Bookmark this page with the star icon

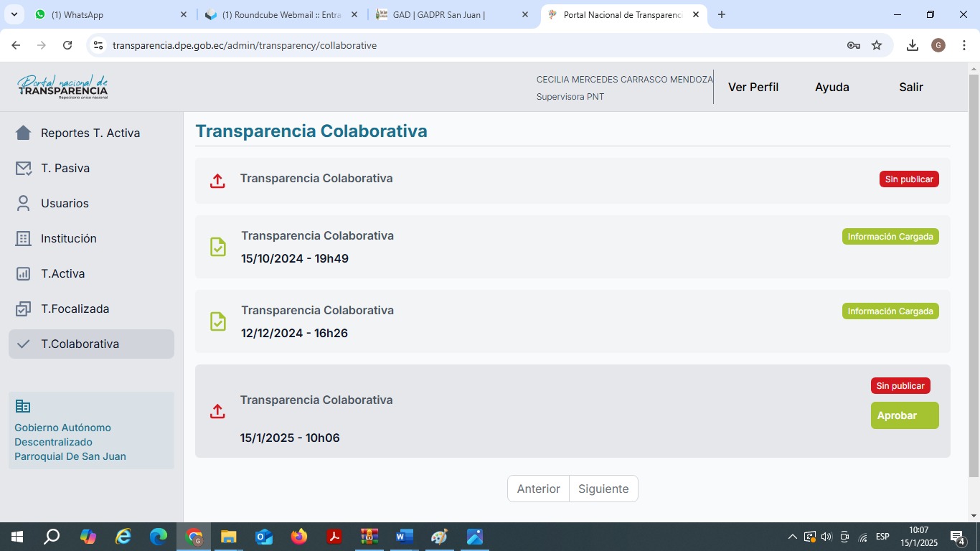[877, 45]
